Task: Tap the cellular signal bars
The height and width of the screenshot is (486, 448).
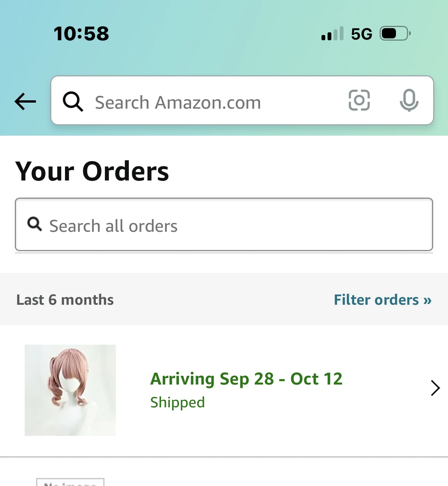Action: click(x=332, y=34)
